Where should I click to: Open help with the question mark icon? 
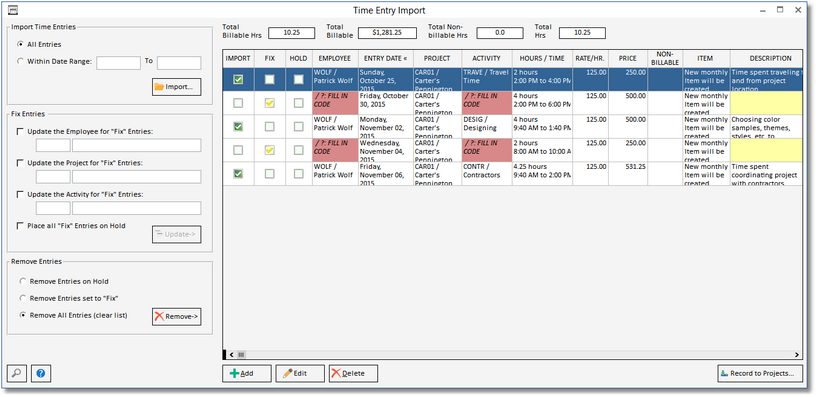point(41,373)
